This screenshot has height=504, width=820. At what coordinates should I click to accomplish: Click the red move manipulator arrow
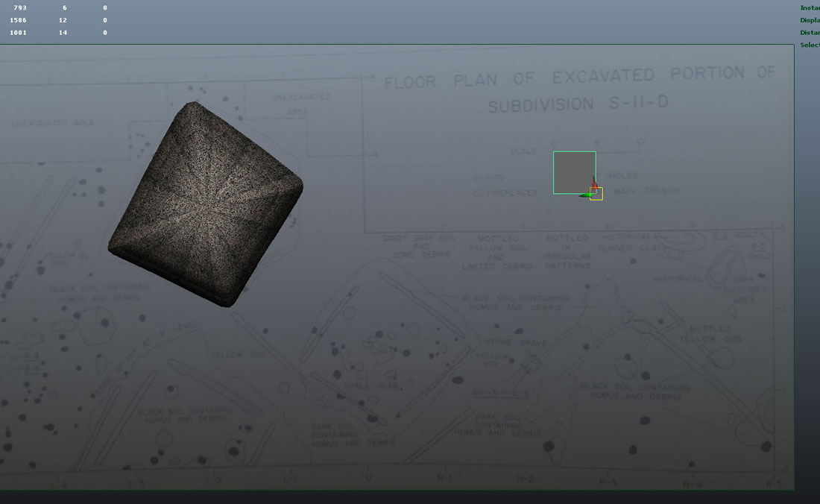595,183
